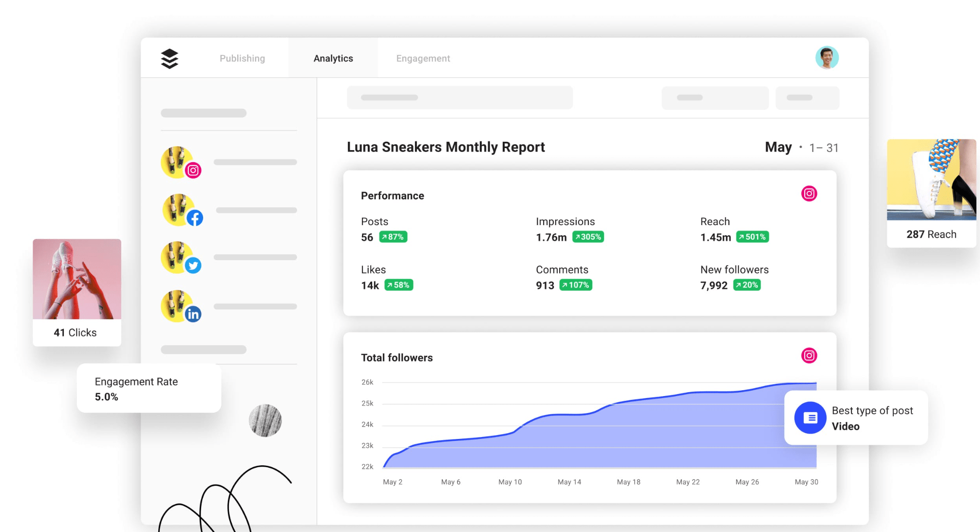Select the Twitter channel in the sidebar

180,257
